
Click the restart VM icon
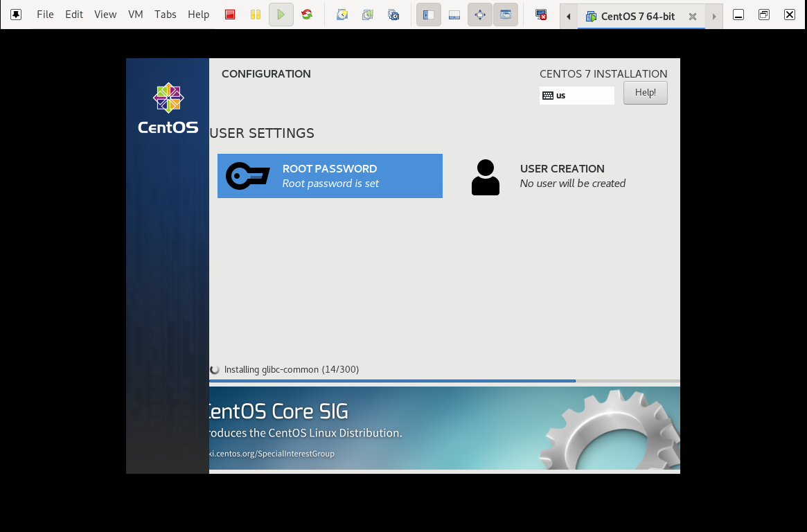click(307, 15)
